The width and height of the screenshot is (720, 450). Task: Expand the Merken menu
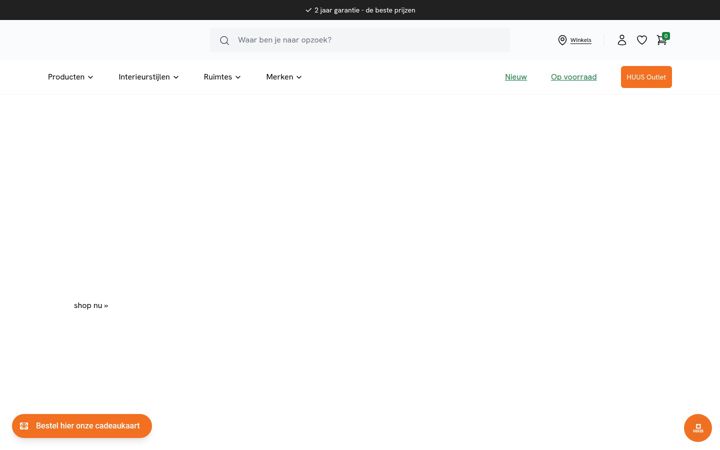click(284, 77)
